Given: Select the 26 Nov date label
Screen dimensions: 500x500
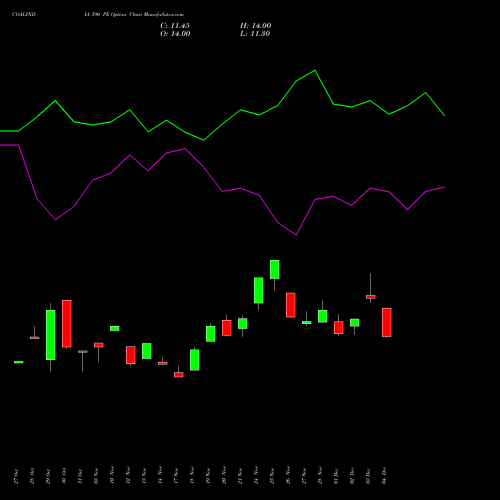Looking at the screenshot, I should pos(288,475).
